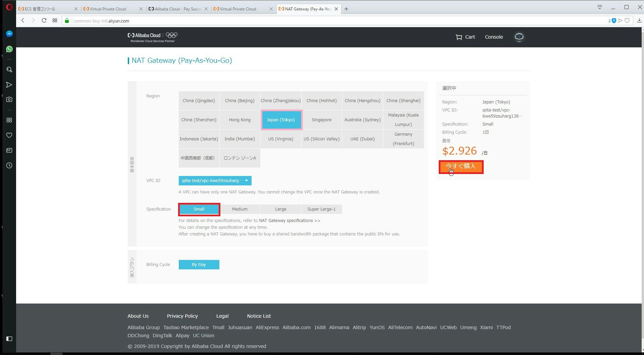Image resolution: width=644 pixels, height=355 pixels.
Task: Open the sidebar search icon
Action: tap(9, 70)
